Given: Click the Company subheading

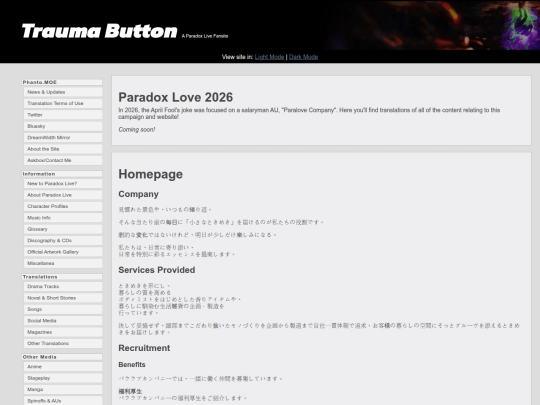Looking at the screenshot, I should [138, 194].
